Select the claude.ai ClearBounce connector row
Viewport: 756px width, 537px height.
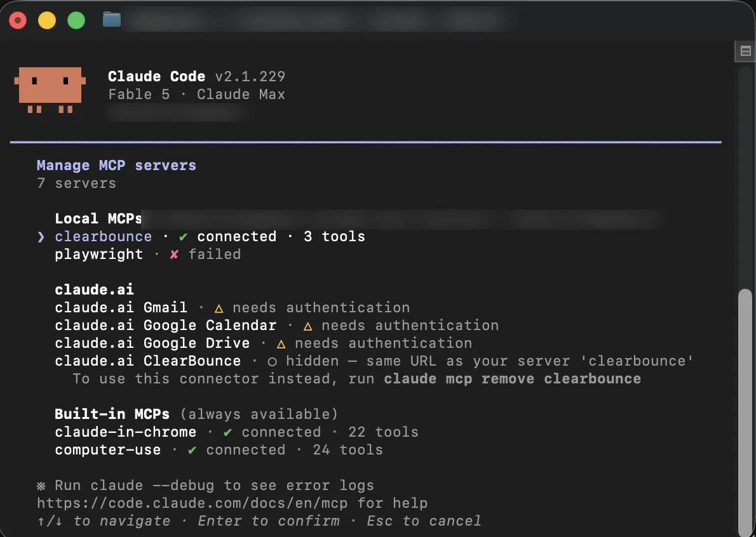tap(374, 361)
